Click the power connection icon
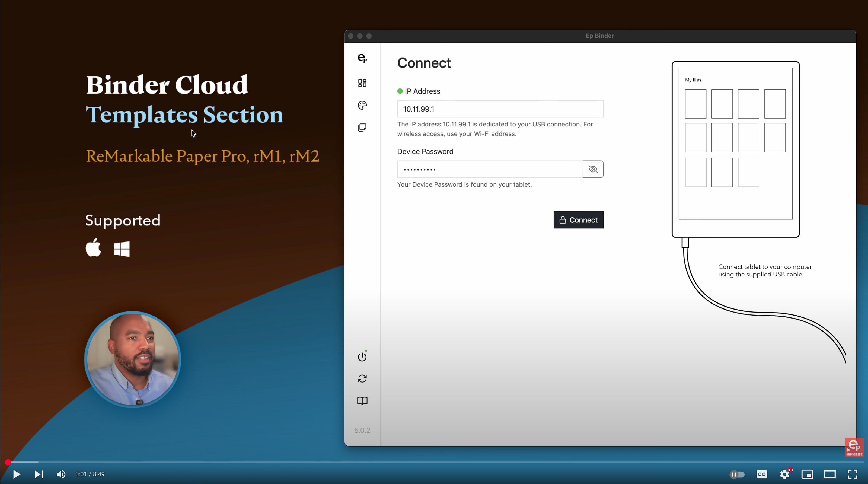Screen dimensions: 868x484 362,356
